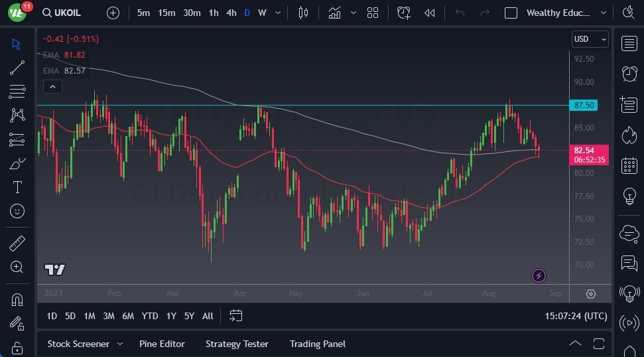The height and width of the screenshot is (357, 644).
Task: Open the calendar panel icon
Action: click(629, 166)
